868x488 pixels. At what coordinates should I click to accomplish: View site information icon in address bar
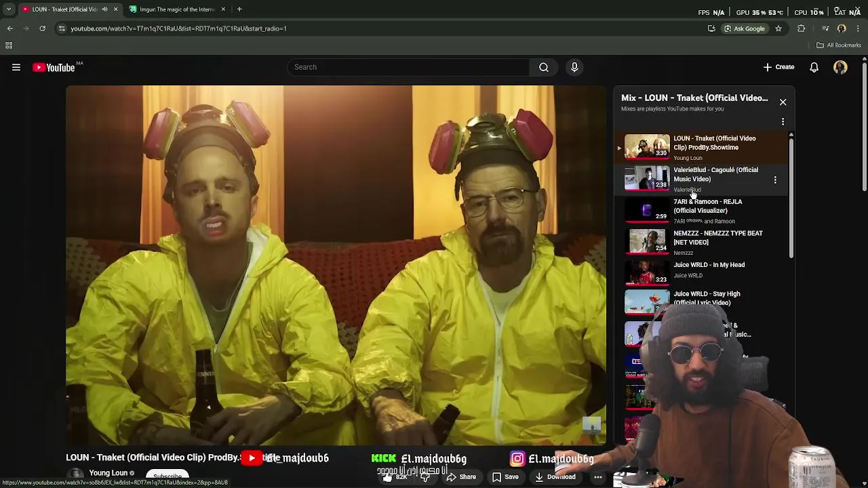62,28
